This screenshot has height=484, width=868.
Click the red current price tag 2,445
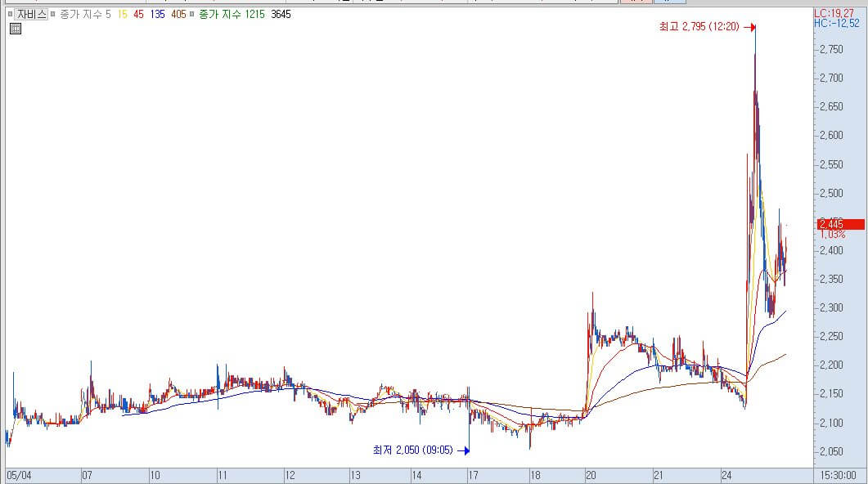click(841, 224)
